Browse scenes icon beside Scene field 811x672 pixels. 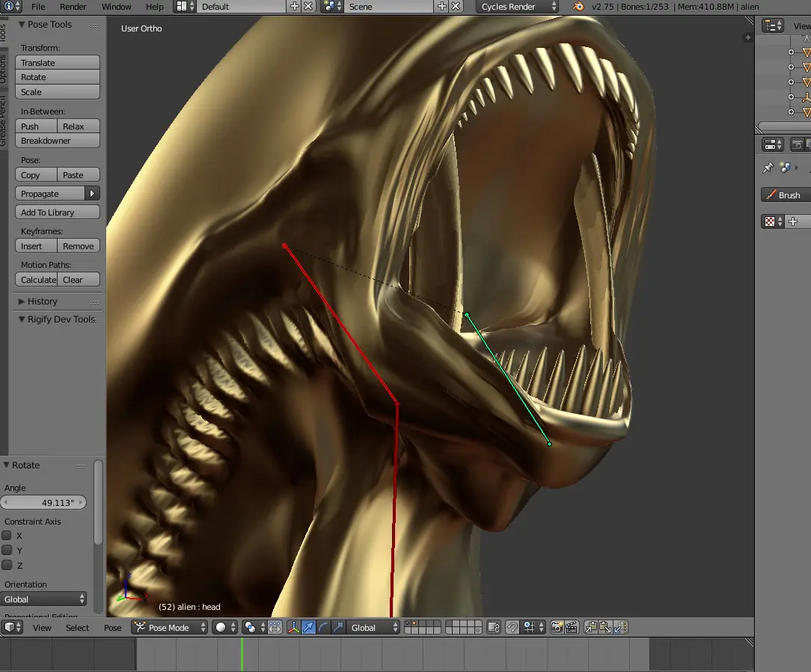(332, 7)
